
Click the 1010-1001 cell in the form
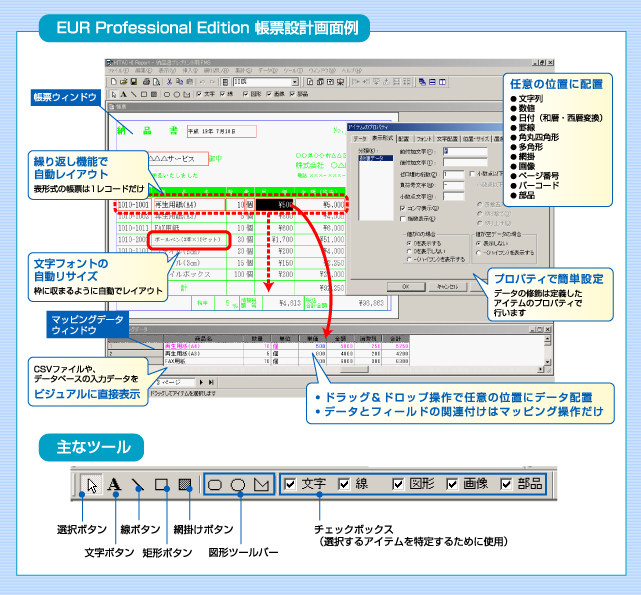click(x=133, y=204)
